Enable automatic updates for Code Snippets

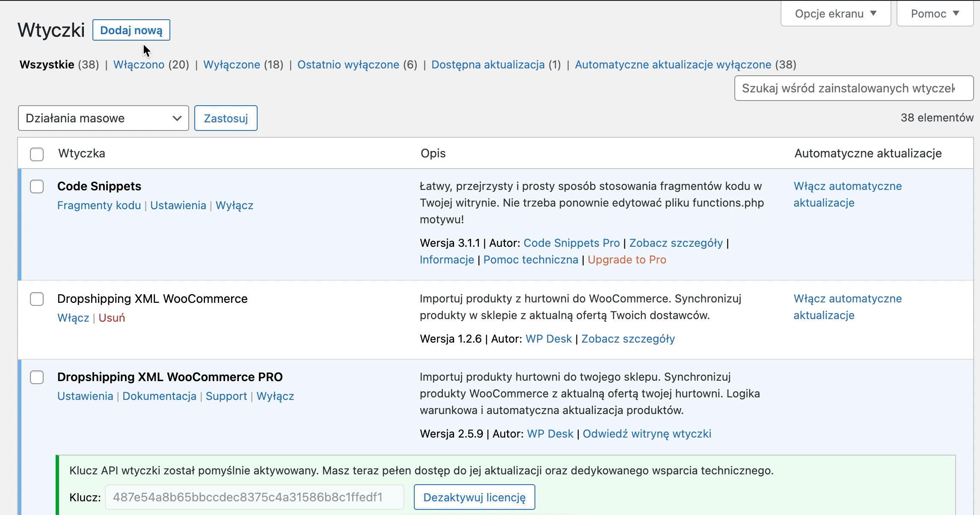[x=847, y=194]
